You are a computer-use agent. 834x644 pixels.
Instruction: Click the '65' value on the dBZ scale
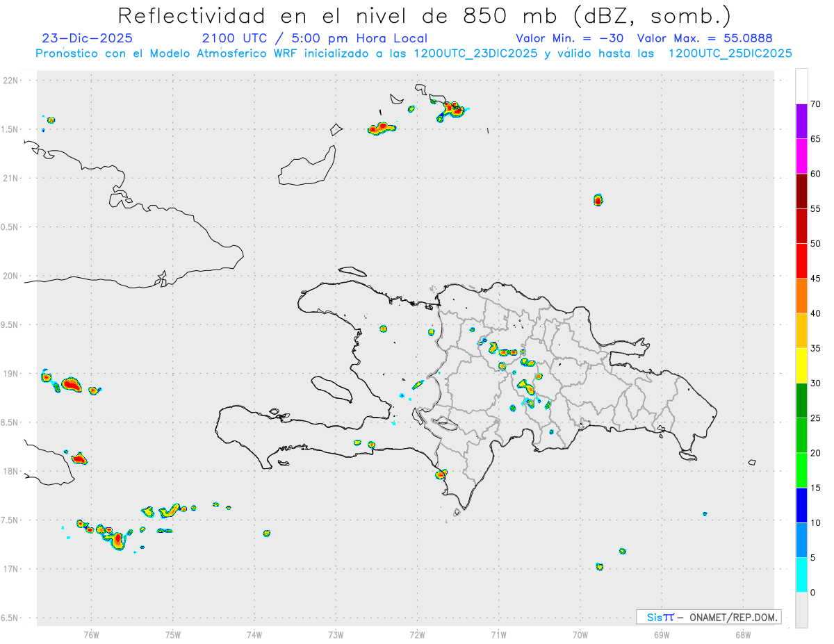816,139
